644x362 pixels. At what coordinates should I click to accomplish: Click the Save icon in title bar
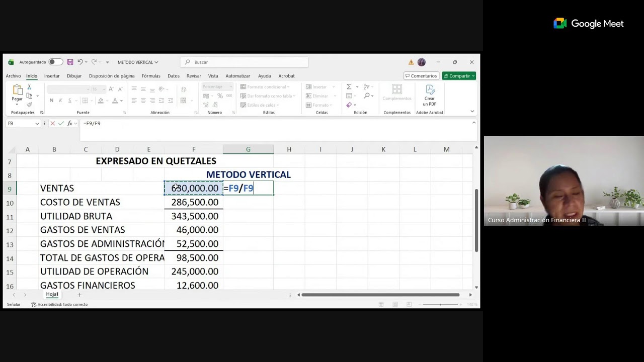pyautogui.click(x=70, y=62)
